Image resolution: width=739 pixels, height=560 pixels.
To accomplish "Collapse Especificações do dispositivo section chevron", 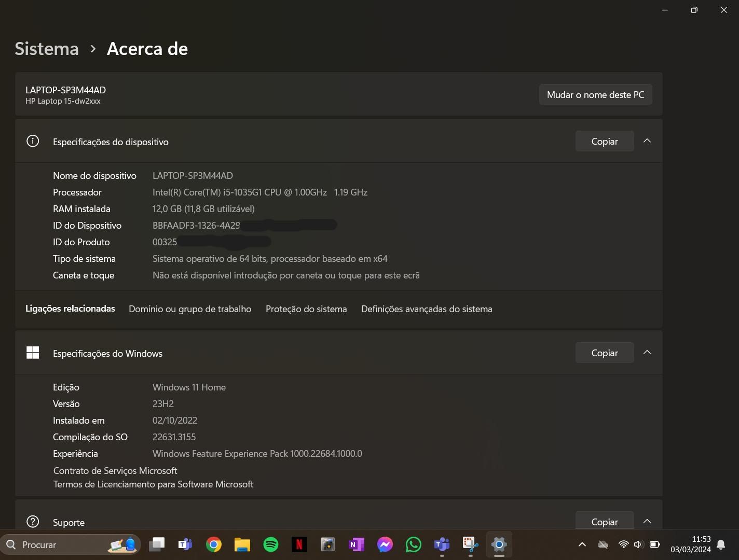I will [647, 141].
